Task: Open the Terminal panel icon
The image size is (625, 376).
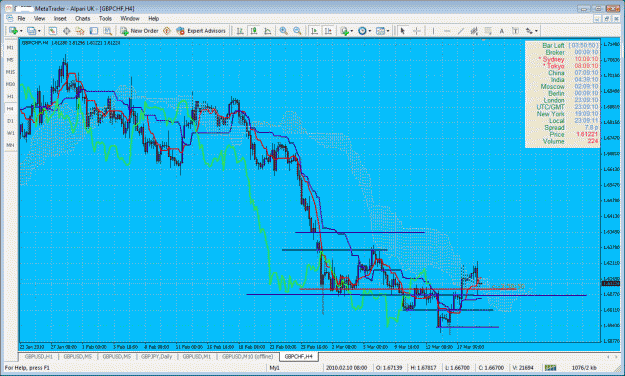Action: [x=94, y=31]
